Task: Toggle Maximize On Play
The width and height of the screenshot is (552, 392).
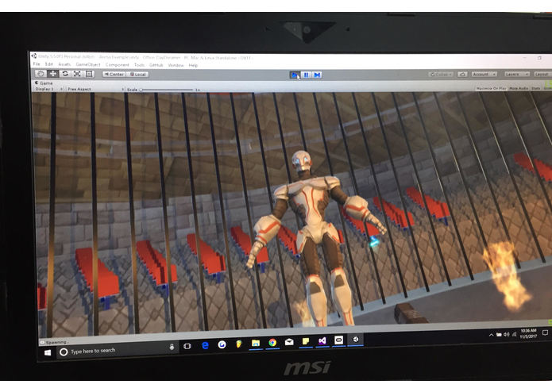Action: click(x=491, y=88)
